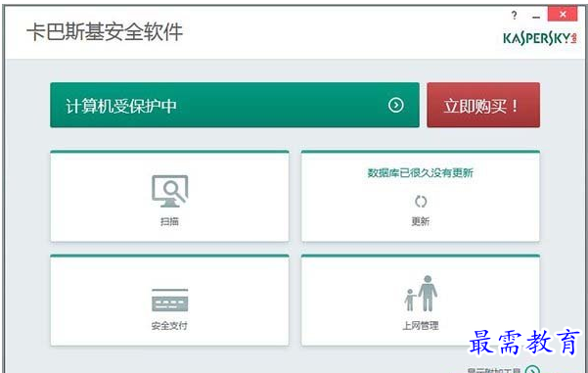Select the 扫描 label
This screenshot has width=588, height=373.
pyautogui.click(x=169, y=221)
